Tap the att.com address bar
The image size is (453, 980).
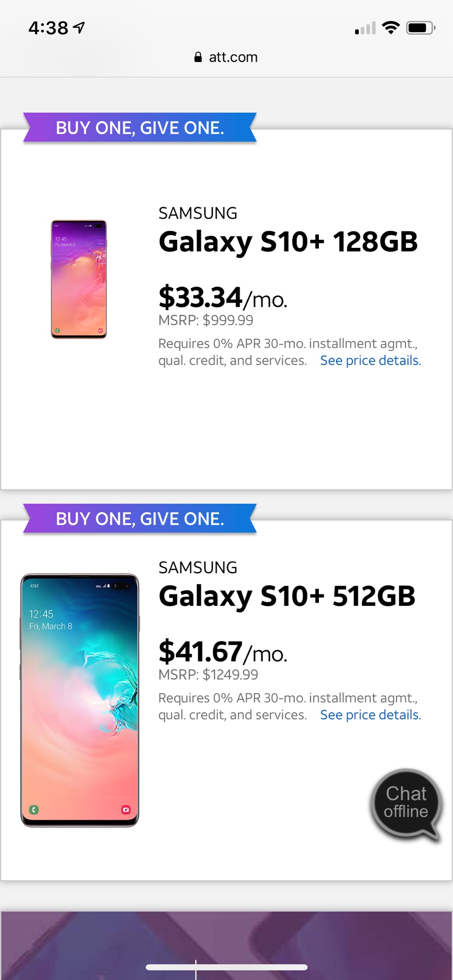226,57
